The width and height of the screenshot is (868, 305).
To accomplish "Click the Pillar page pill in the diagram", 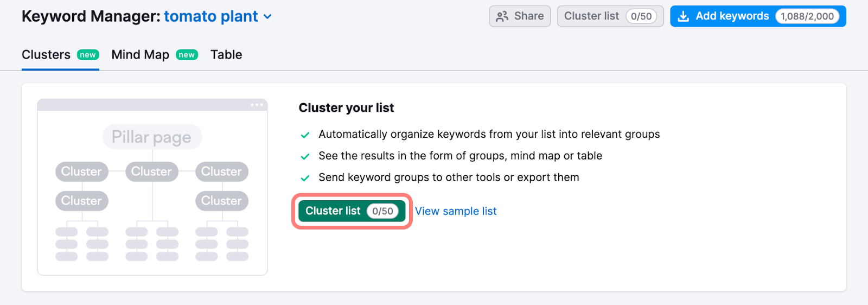I will pos(151,137).
